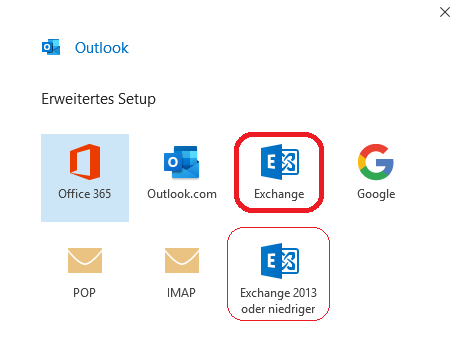
Task: Select the Office 365 account type
Action: (85, 178)
